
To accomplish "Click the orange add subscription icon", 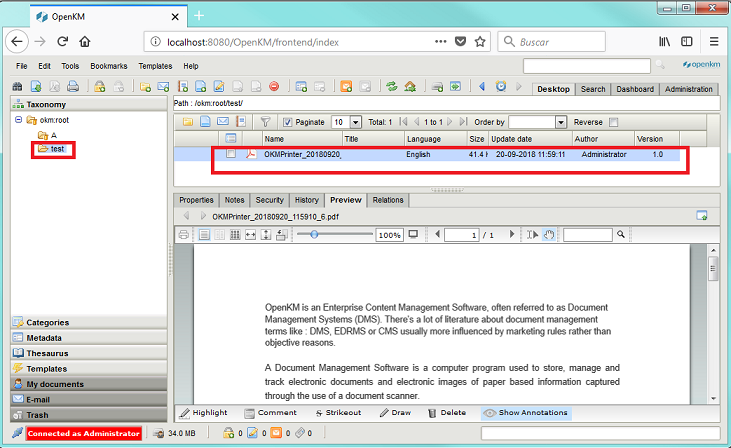I will tap(346, 86).
